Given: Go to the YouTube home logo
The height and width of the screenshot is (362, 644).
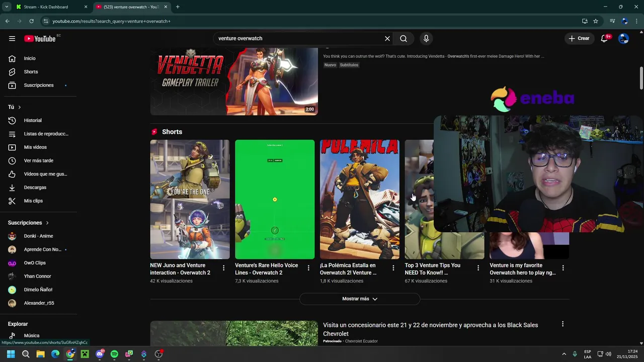Looking at the screenshot, I should coord(40,39).
